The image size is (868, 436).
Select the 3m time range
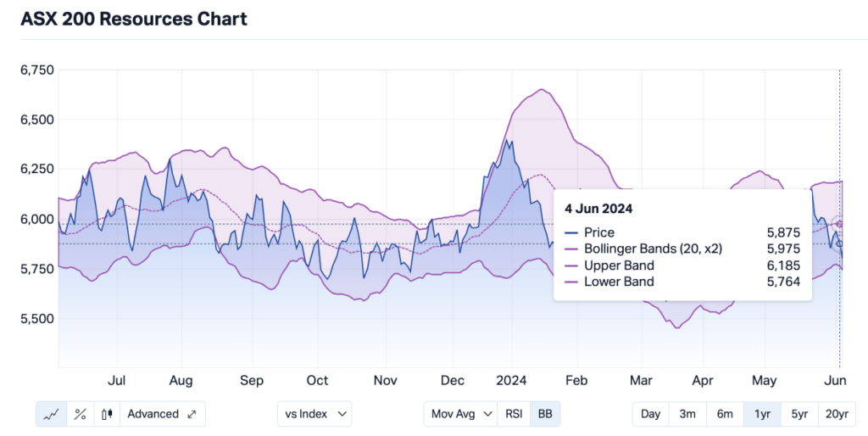[x=687, y=414]
